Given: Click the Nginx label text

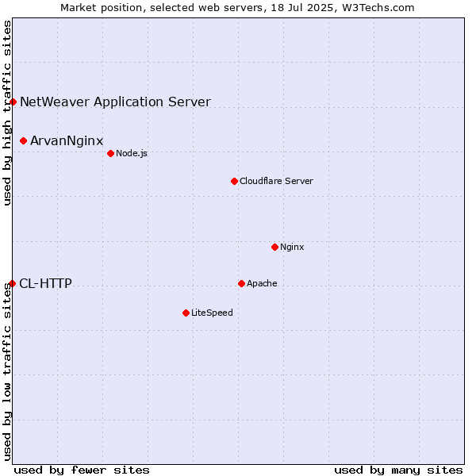Looking at the screenshot, I should [292, 247].
